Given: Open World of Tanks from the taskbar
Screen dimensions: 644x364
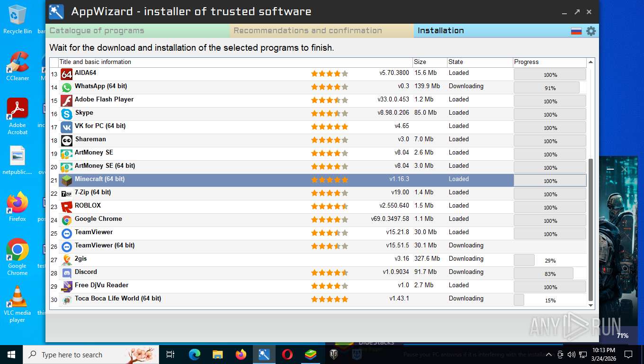Looking at the screenshot, I should [334, 355].
